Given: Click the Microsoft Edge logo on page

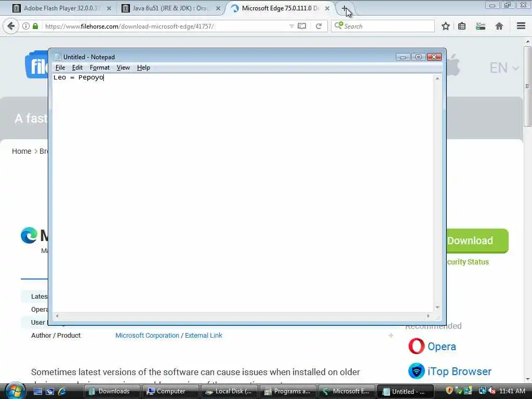Looking at the screenshot, I should point(29,235).
